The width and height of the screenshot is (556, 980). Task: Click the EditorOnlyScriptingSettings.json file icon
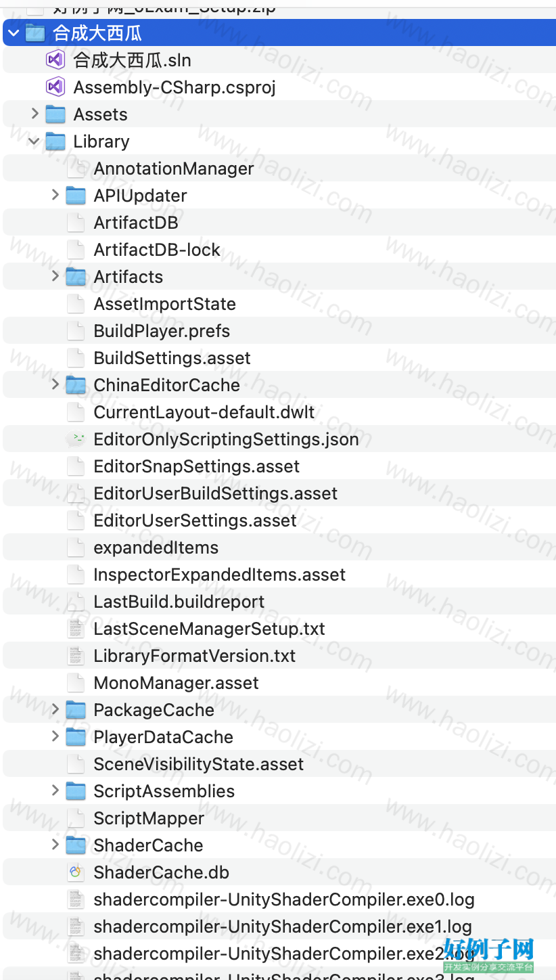pyautogui.click(x=76, y=439)
